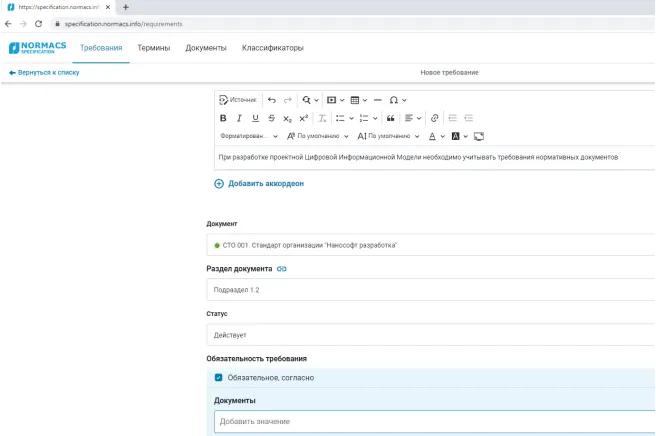Click link icon beside Раздел документа
The height and width of the screenshot is (436, 656).
pos(282,269)
